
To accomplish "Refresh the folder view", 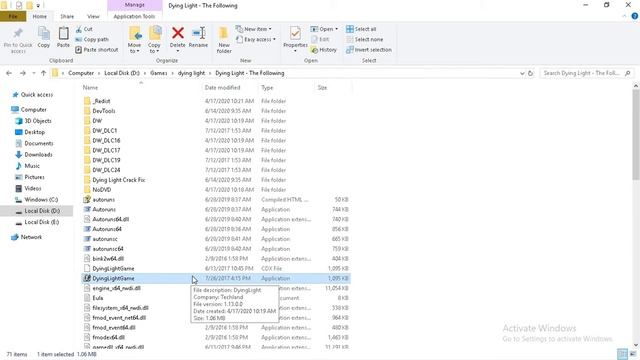I will pos(531,73).
